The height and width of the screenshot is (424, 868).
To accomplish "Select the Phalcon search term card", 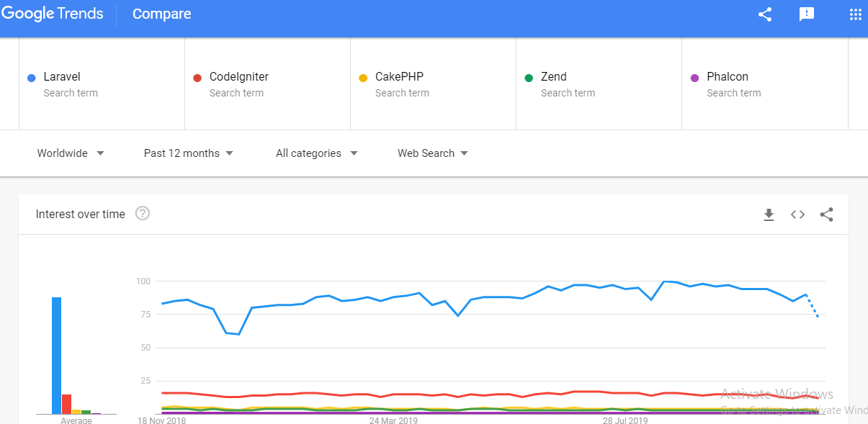I will tap(764, 84).
